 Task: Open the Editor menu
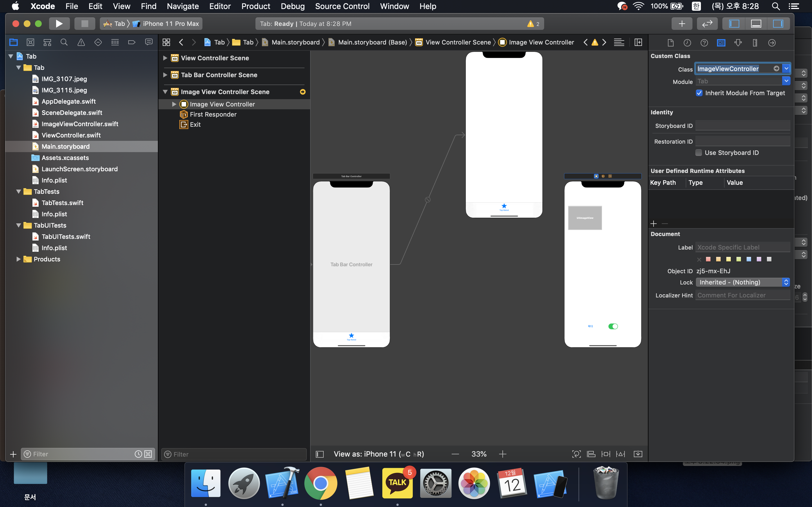point(220,6)
